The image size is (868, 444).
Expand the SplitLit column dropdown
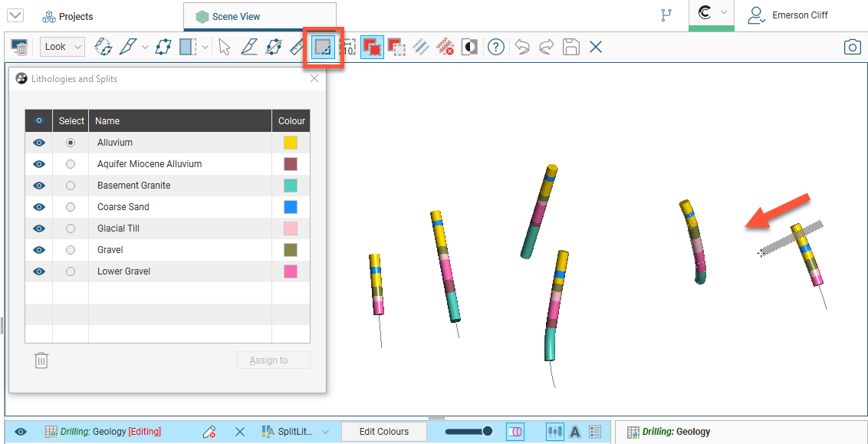(325, 432)
